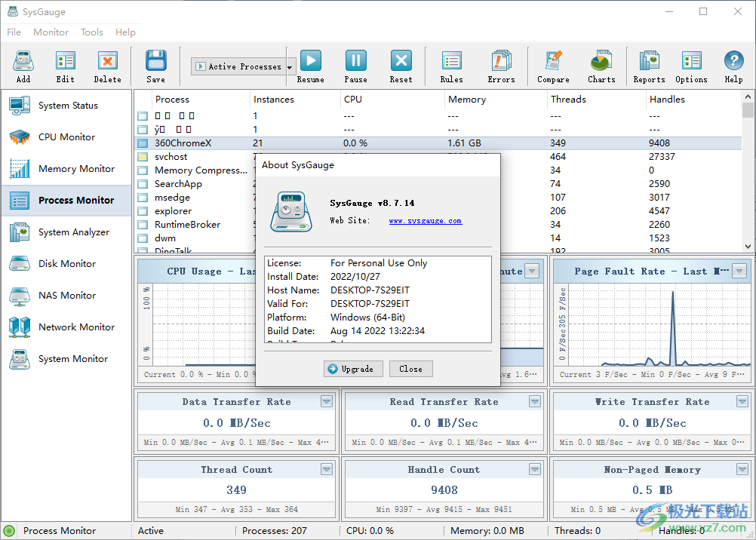Click the Edit toolbar icon
Screen dimensions: 756x540
pos(65,61)
